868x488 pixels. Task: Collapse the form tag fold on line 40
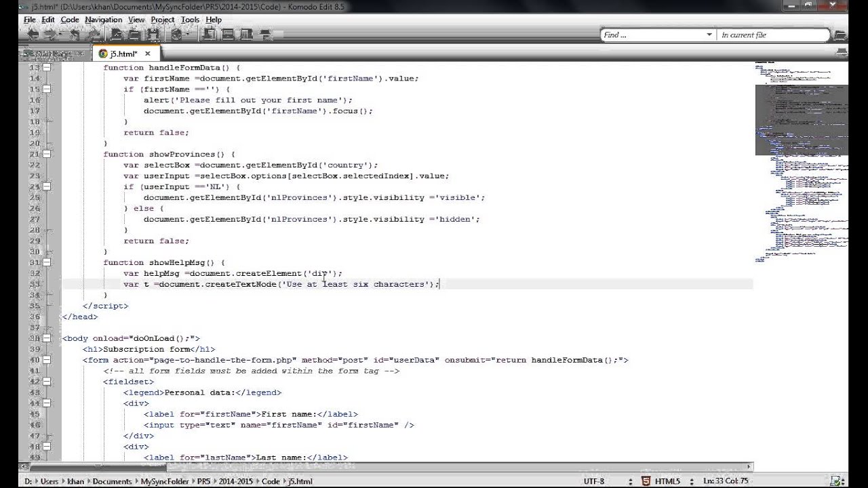coord(47,361)
